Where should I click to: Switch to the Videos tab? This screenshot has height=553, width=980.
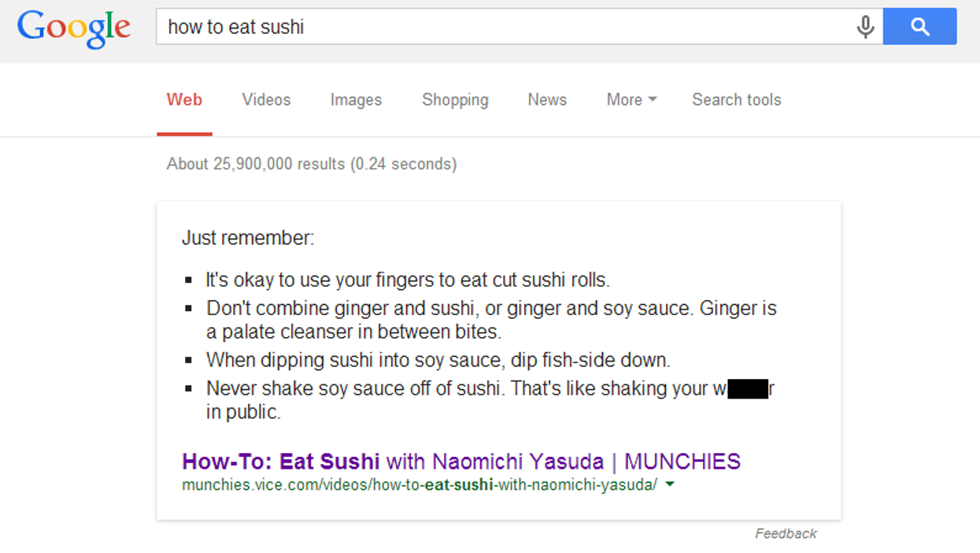point(266,100)
